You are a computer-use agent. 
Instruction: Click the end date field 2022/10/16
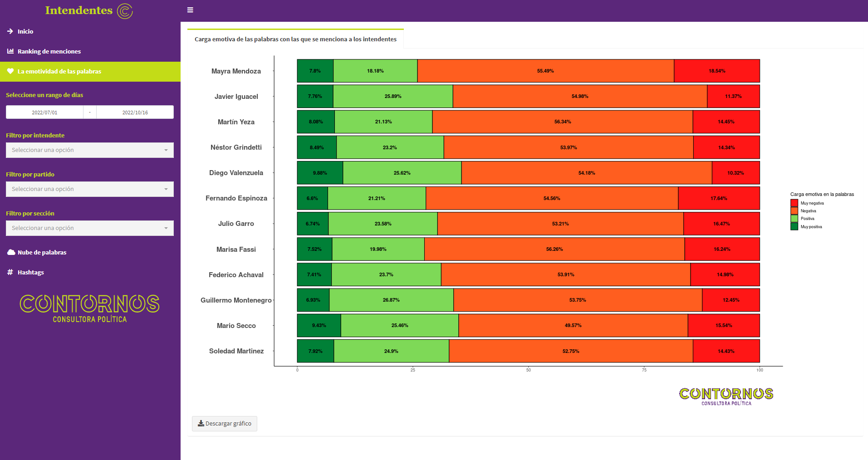(x=135, y=112)
